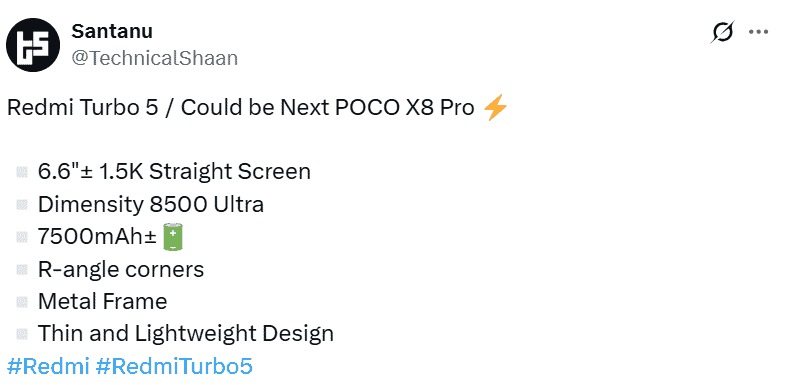Open the Santanu display name link
This screenshot has width=786, height=385.
pyautogui.click(x=112, y=31)
